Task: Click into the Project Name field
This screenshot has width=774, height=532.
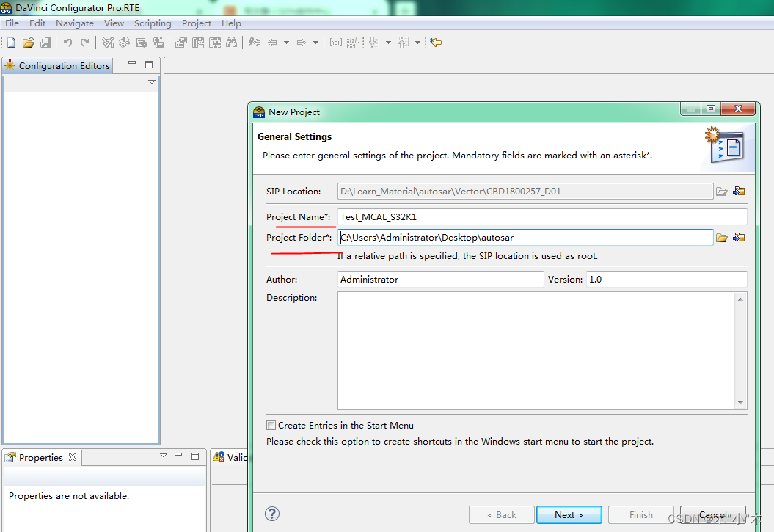Action: [x=542, y=217]
